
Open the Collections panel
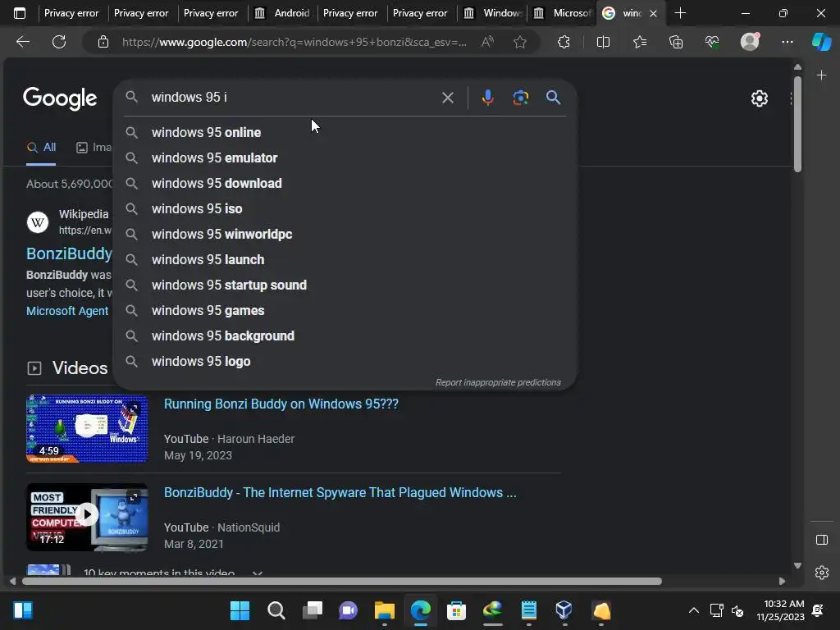676,42
